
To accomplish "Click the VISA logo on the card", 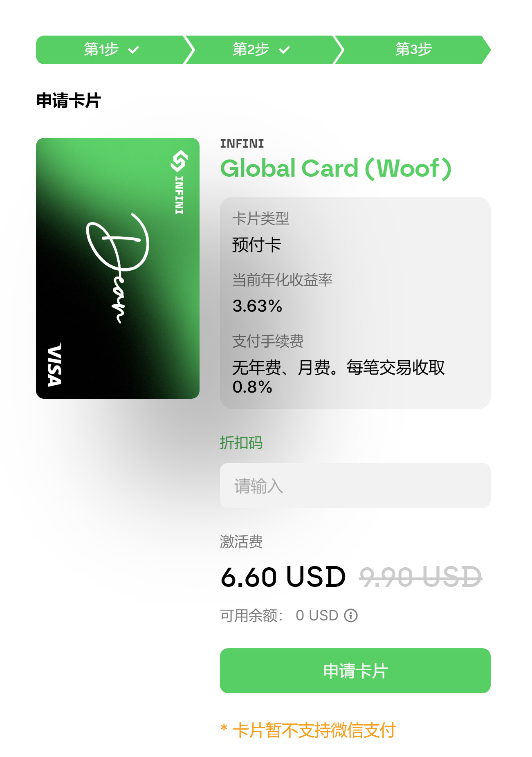I will (54, 364).
